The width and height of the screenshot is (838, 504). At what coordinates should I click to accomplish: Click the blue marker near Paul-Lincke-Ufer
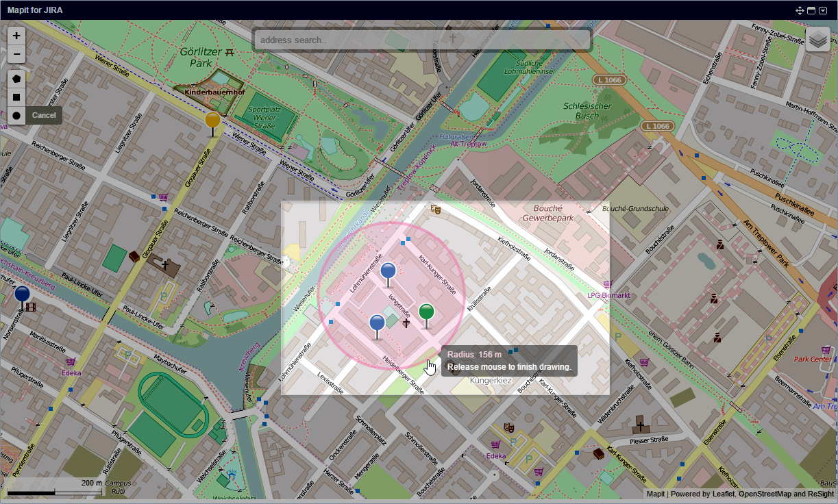23,296
